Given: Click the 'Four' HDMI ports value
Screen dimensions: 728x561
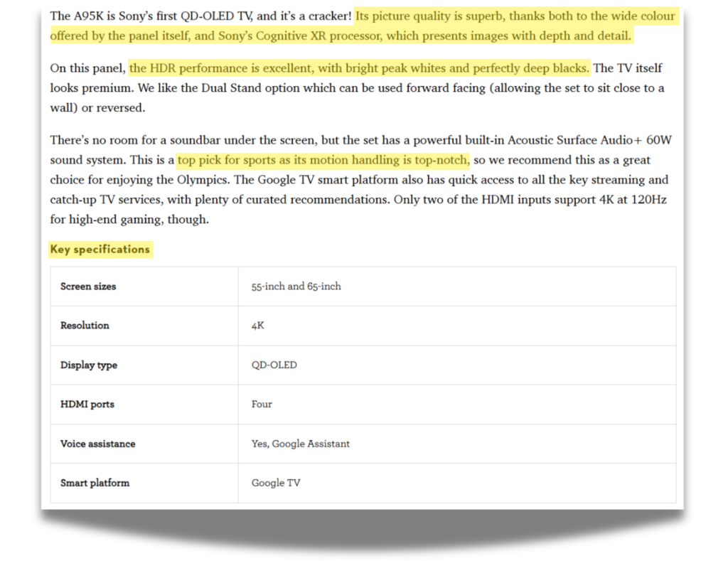Looking at the screenshot, I should [262, 405].
